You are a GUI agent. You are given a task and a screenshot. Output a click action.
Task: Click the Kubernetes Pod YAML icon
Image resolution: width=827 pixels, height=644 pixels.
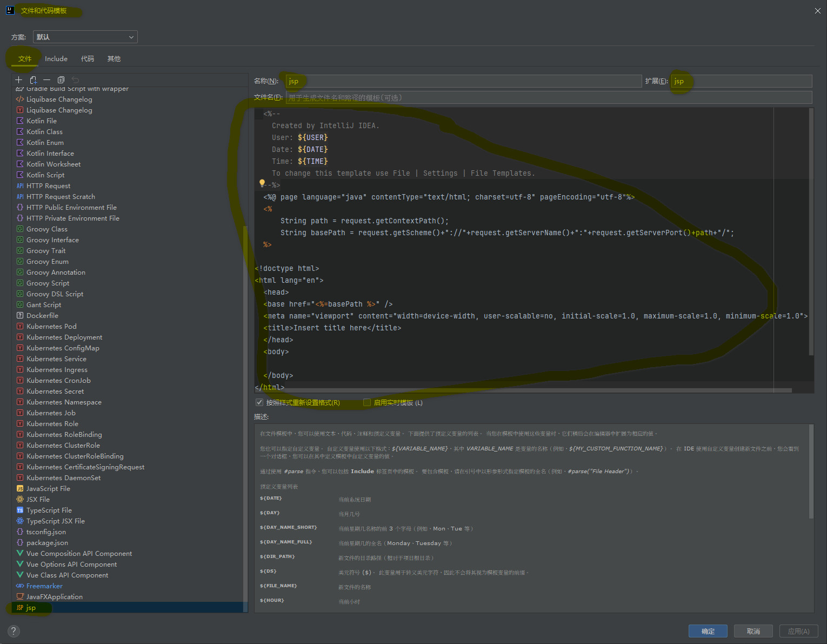(20, 327)
